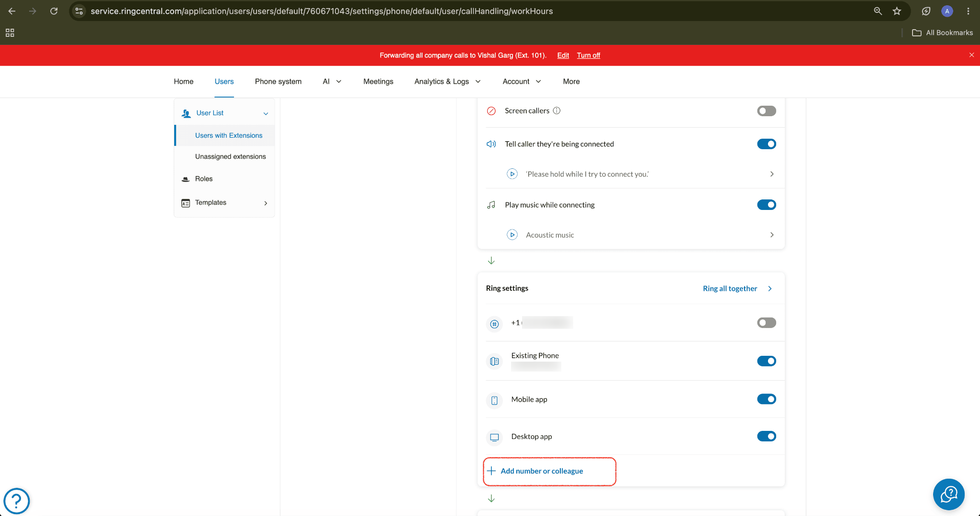The image size is (980, 516).
Task: Expand the Analytics & Logs dropdown
Action: click(447, 81)
